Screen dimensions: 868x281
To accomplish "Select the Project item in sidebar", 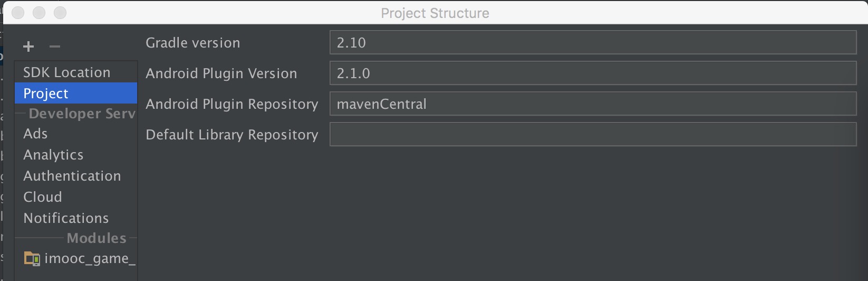I will pyautogui.click(x=76, y=93).
